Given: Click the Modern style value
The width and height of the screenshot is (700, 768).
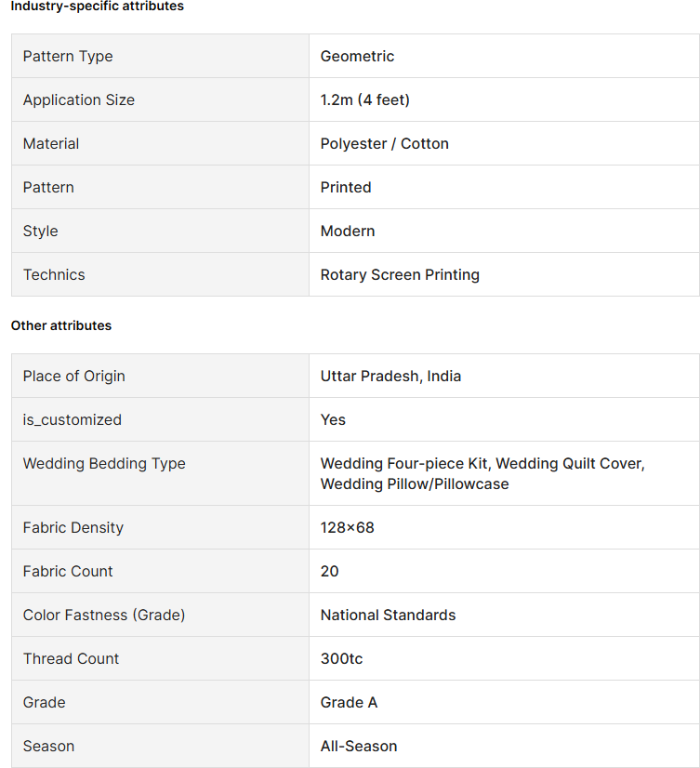Looking at the screenshot, I should pos(348,231).
